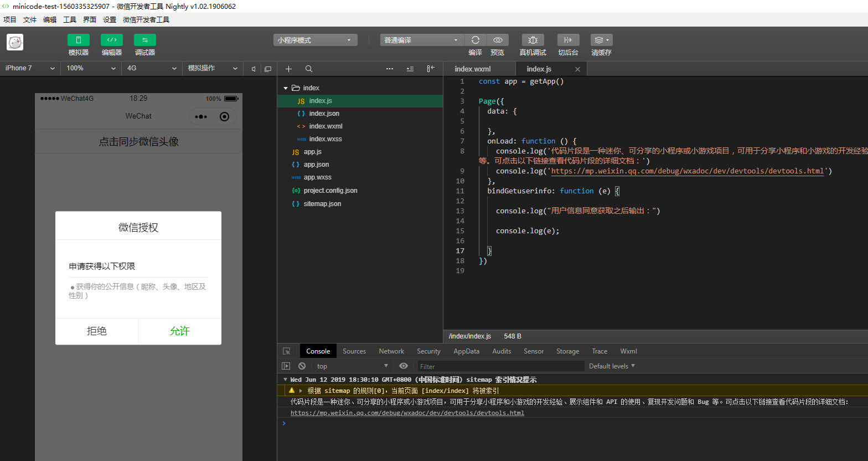
Task: Open the clear cache layers icon
Action: pyautogui.click(x=601, y=40)
